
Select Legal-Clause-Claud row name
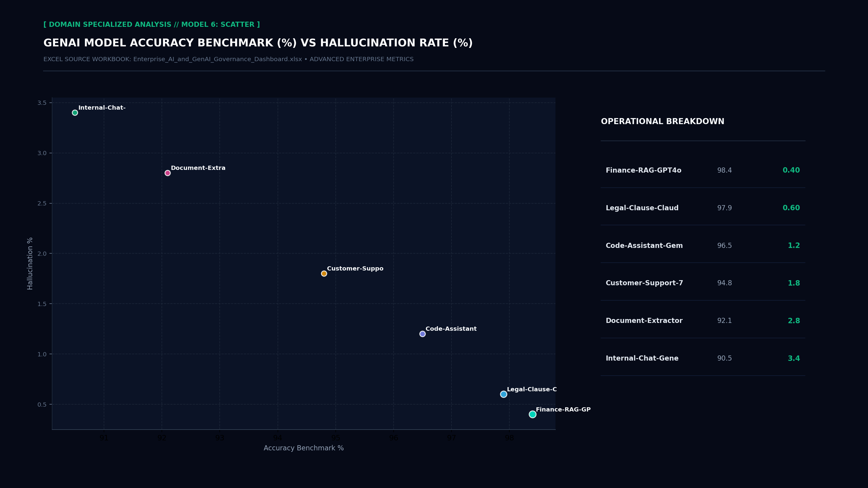642,208
